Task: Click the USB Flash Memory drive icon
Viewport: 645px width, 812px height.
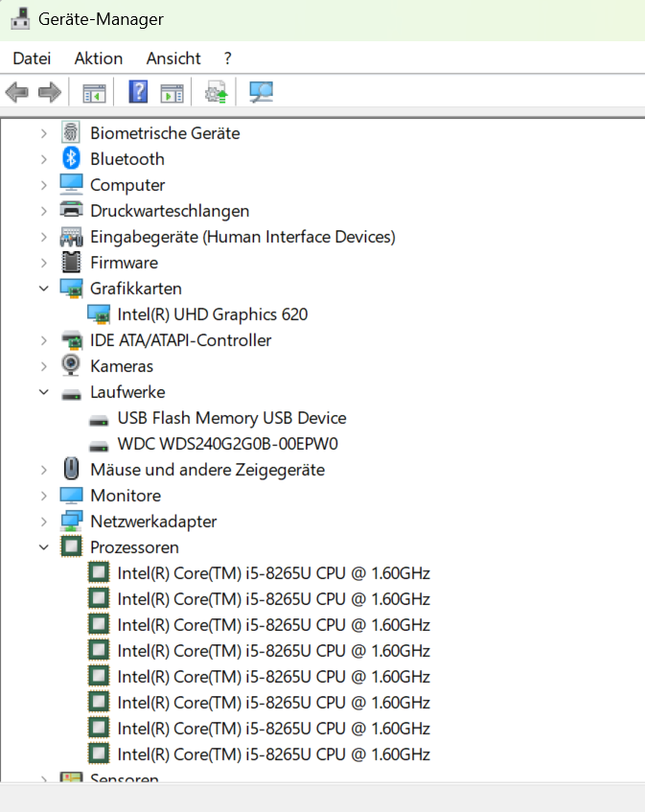Action: pos(99,420)
